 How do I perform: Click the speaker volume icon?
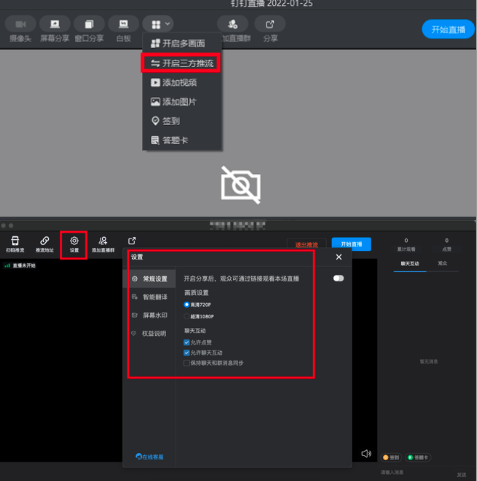click(x=366, y=454)
